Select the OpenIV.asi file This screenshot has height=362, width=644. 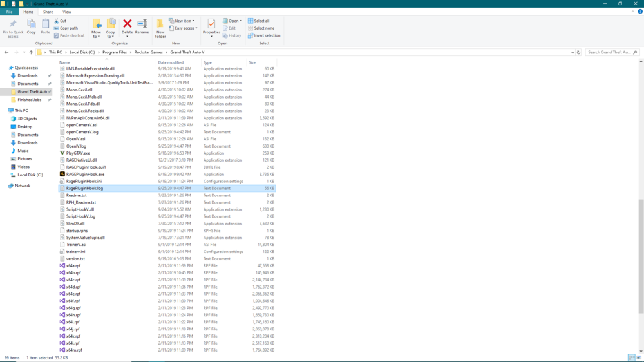coord(167,139)
